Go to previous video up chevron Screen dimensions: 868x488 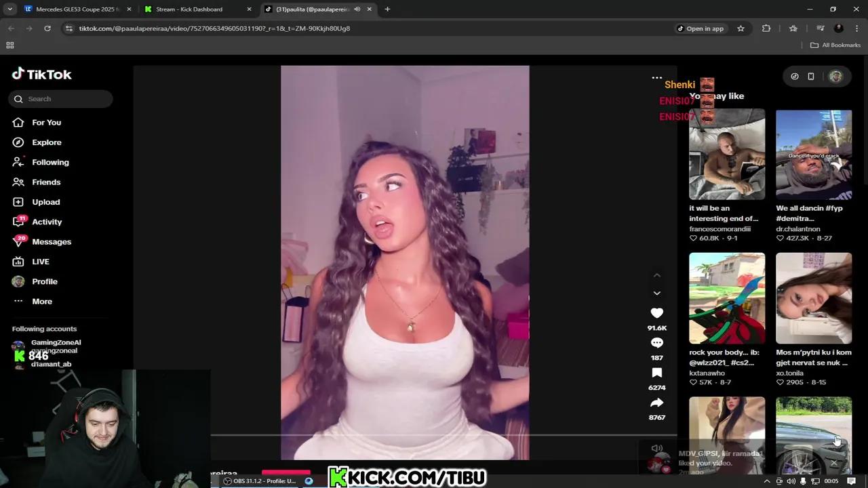pos(656,275)
